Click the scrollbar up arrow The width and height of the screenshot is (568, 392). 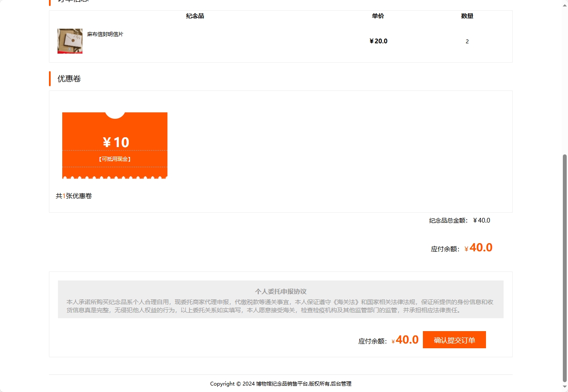[564, 5]
